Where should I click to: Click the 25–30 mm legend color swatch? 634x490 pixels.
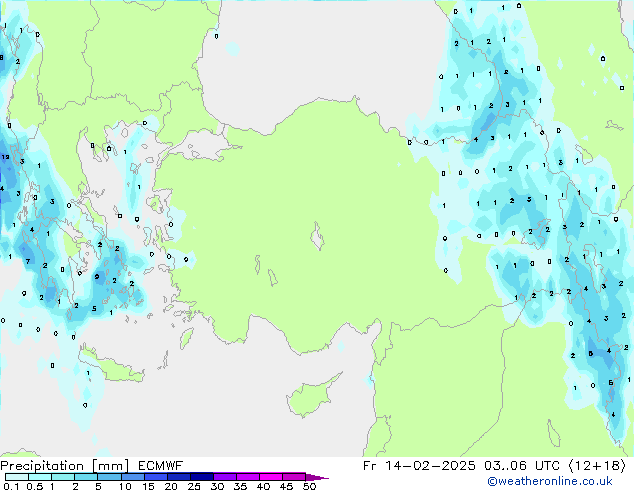coord(201,477)
